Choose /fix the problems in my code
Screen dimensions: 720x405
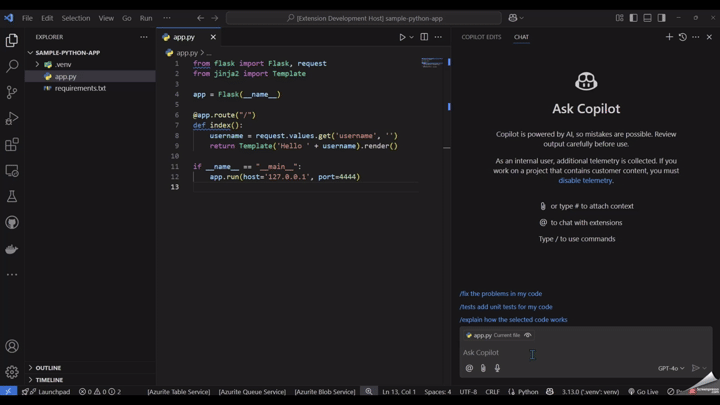pos(501,293)
